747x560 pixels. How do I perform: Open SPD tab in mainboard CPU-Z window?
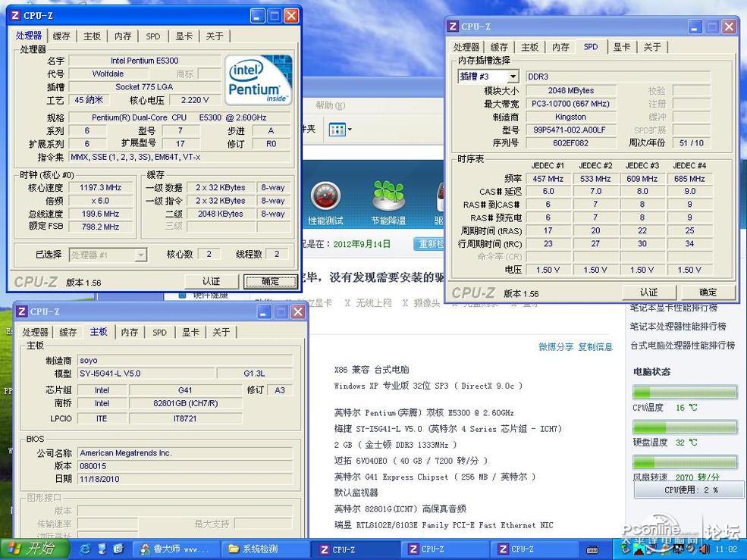(159, 333)
